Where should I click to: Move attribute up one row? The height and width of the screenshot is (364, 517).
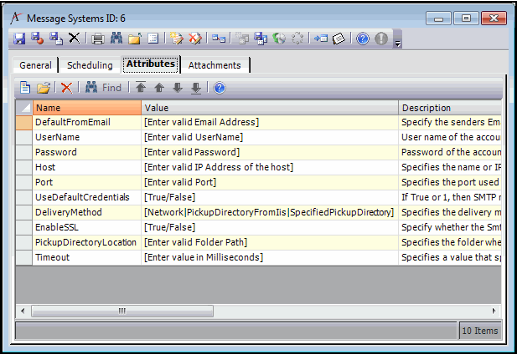(159, 88)
